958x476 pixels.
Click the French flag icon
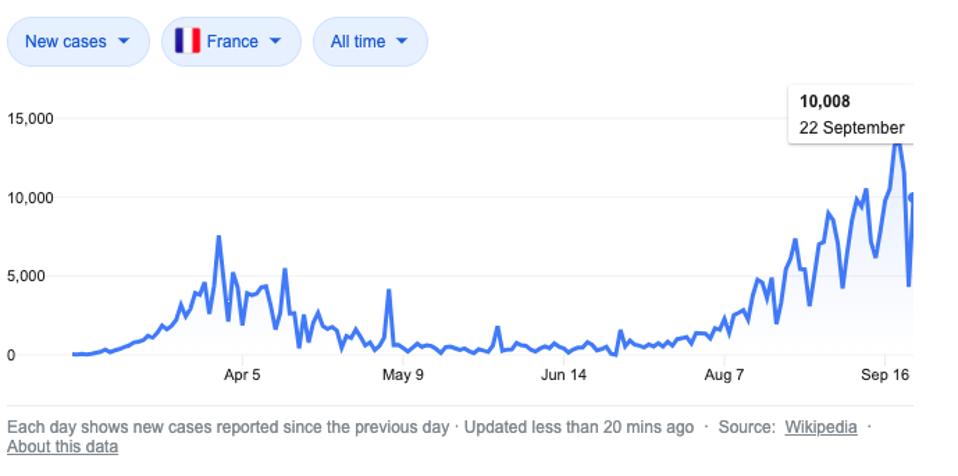(188, 42)
